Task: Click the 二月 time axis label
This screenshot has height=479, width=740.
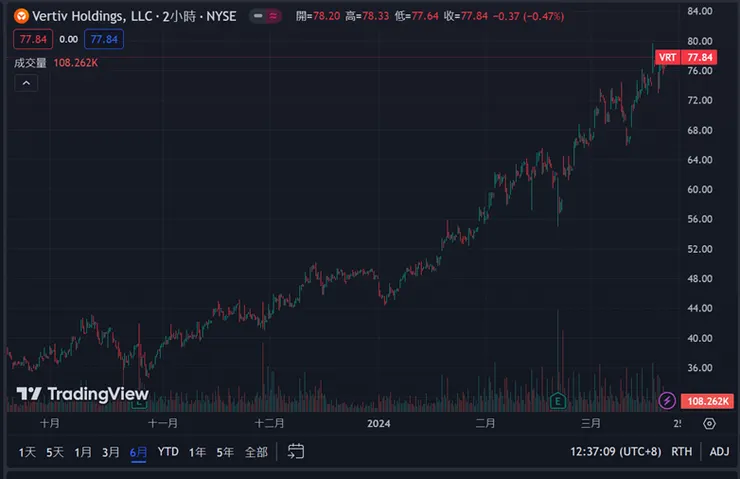Action: pos(485,423)
